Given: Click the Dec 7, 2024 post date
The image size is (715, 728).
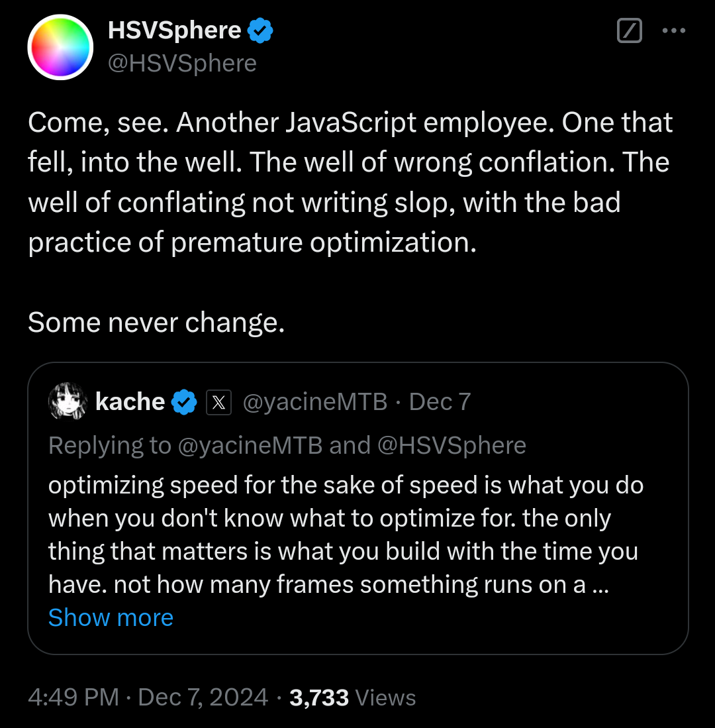Looking at the screenshot, I should tap(203, 698).
